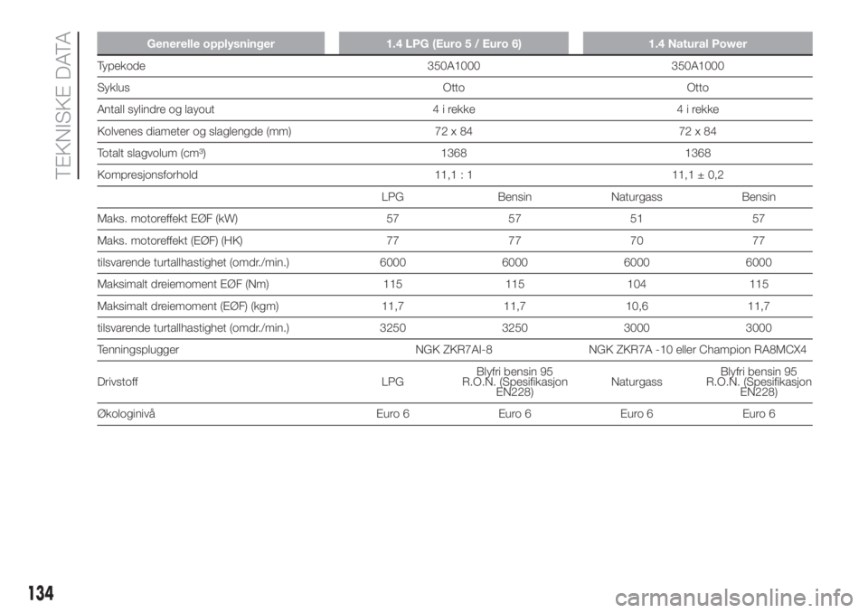Click the Naturgass sub-column header
868x613 pixels.
(637, 197)
